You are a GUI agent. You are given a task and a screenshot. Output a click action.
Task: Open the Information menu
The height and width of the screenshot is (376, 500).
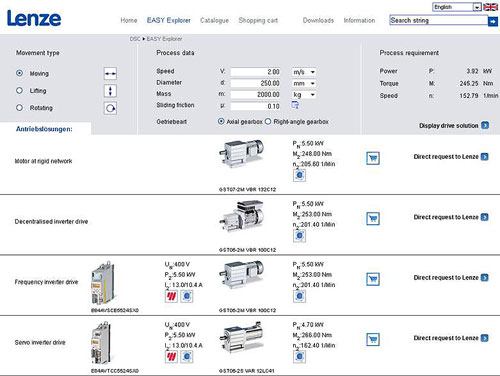[x=359, y=21]
